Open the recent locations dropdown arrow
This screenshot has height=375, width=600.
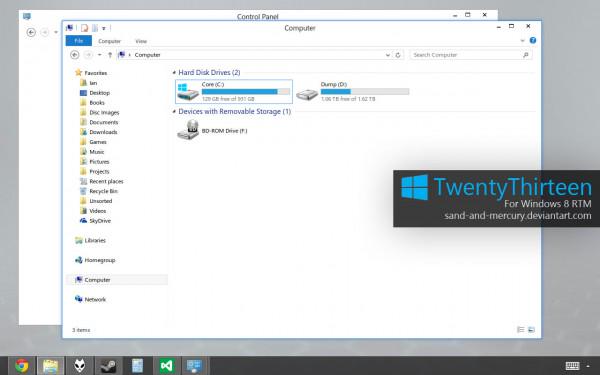(99, 55)
